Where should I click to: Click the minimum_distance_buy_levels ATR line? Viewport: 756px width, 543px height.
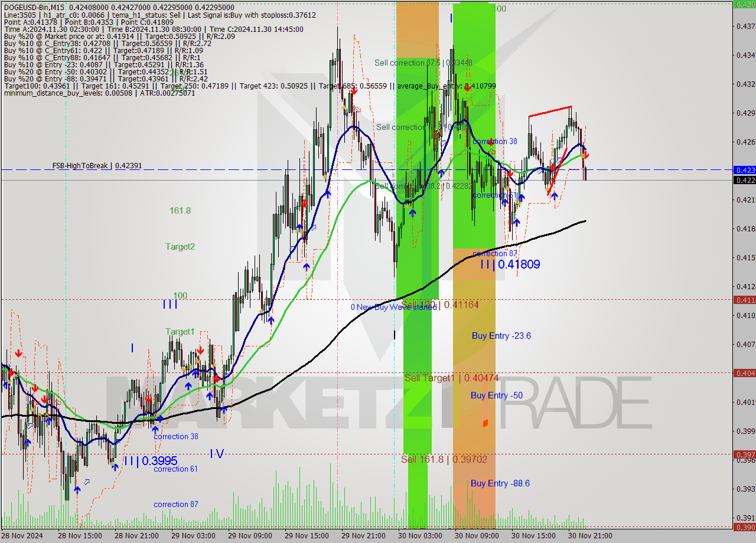tap(99, 93)
